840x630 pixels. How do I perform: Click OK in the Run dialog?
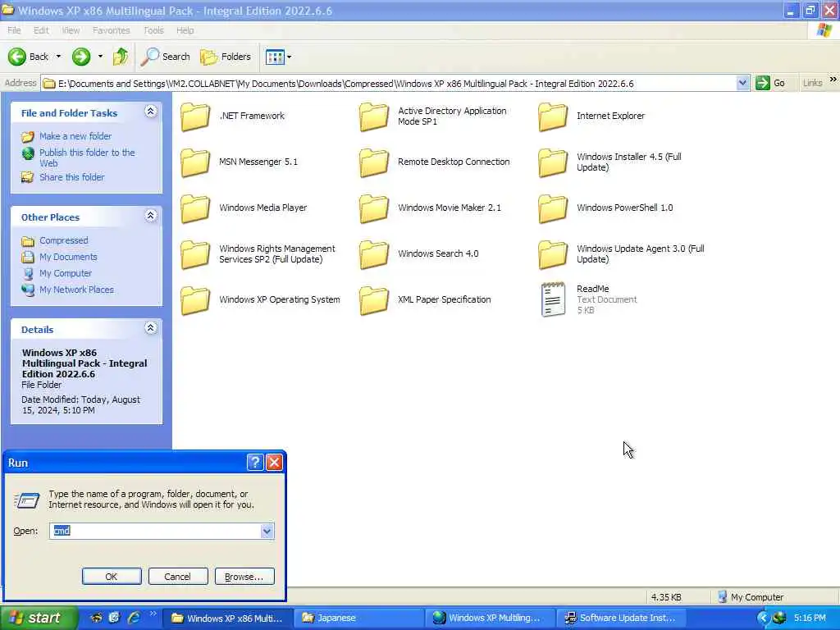[112, 577]
